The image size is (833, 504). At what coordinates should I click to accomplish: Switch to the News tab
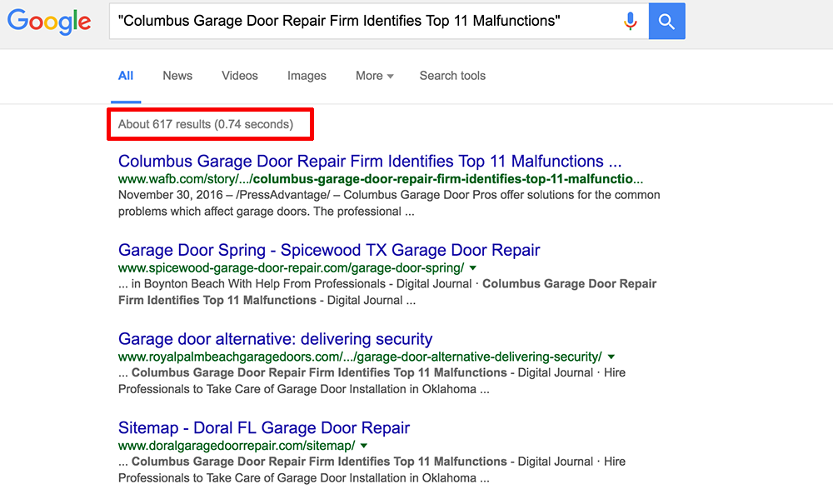tap(177, 76)
